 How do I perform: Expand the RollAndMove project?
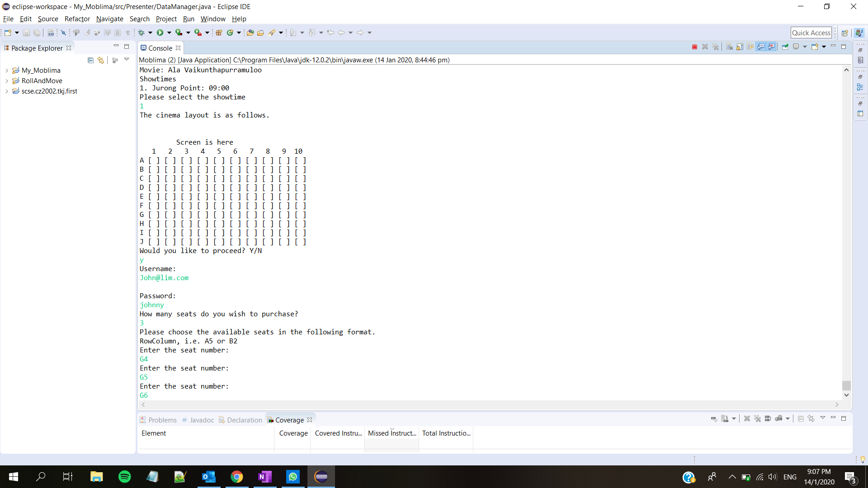point(7,81)
